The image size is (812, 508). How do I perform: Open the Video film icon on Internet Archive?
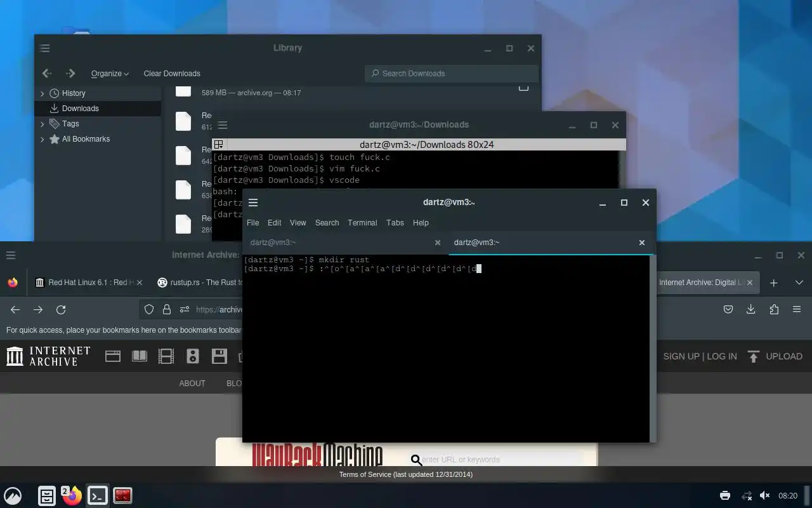point(166,356)
